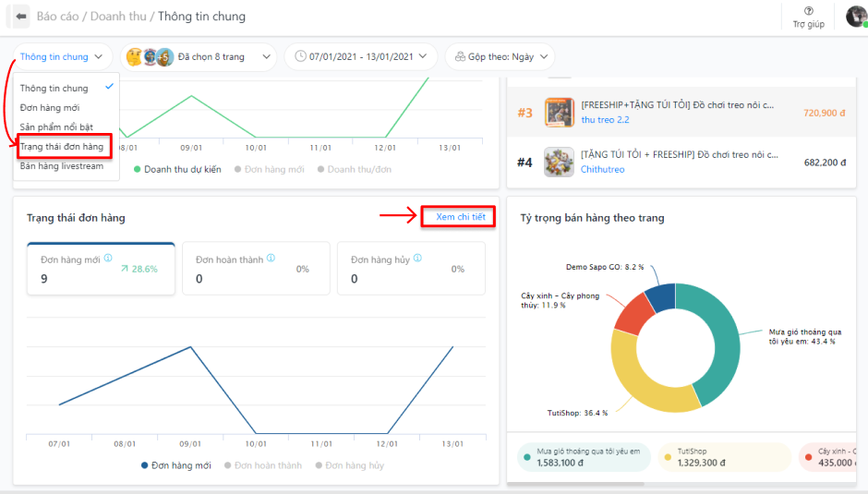Open the Chithutreo page link
Screen dimensions: 868x494
point(602,170)
